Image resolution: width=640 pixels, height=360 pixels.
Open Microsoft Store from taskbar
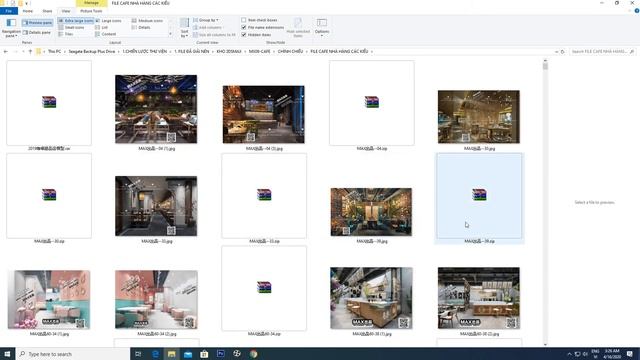coord(204,354)
